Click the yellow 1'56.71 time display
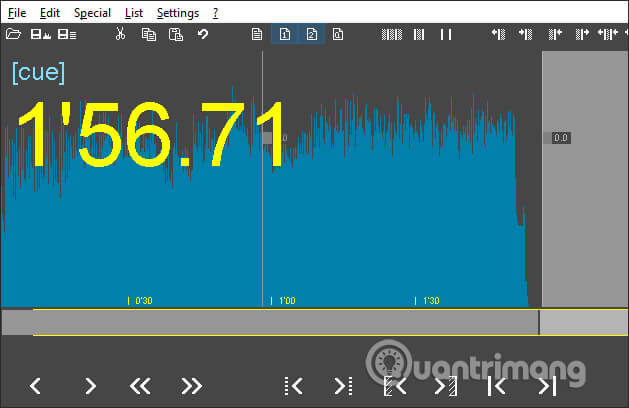Image resolution: width=629 pixels, height=408 pixels. coord(152,134)
